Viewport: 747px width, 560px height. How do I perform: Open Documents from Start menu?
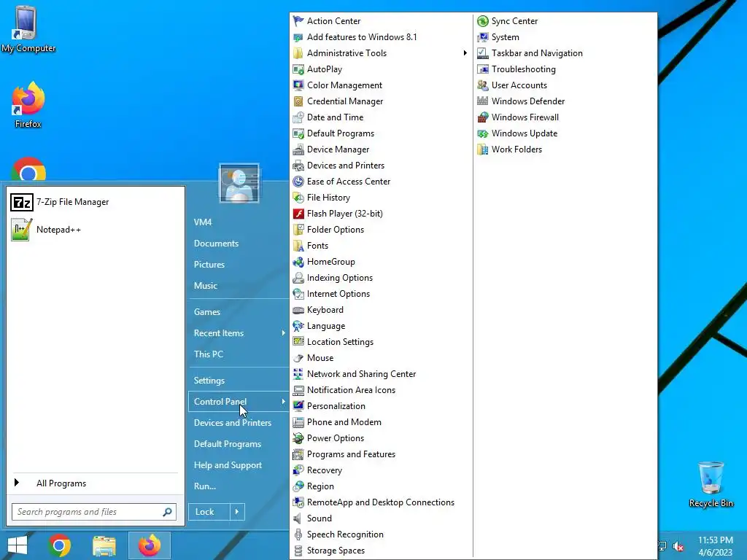(x=216, y=244)
